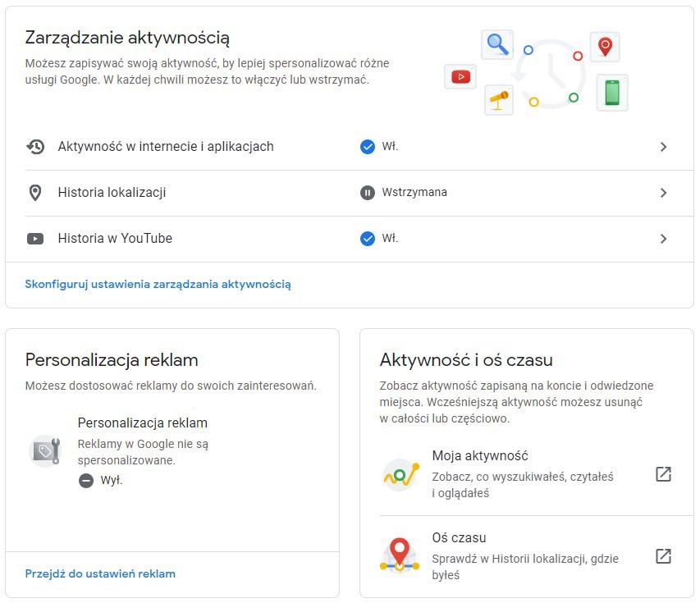The image size is (700, 603).
Task: Click the green smartphone illustration icon
Action: (612, 93)
